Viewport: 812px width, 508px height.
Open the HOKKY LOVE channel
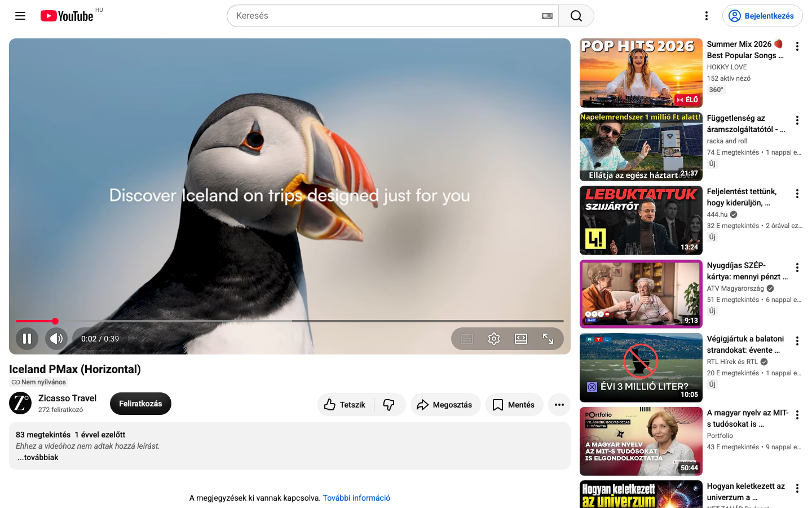click(x=727, y=67)
